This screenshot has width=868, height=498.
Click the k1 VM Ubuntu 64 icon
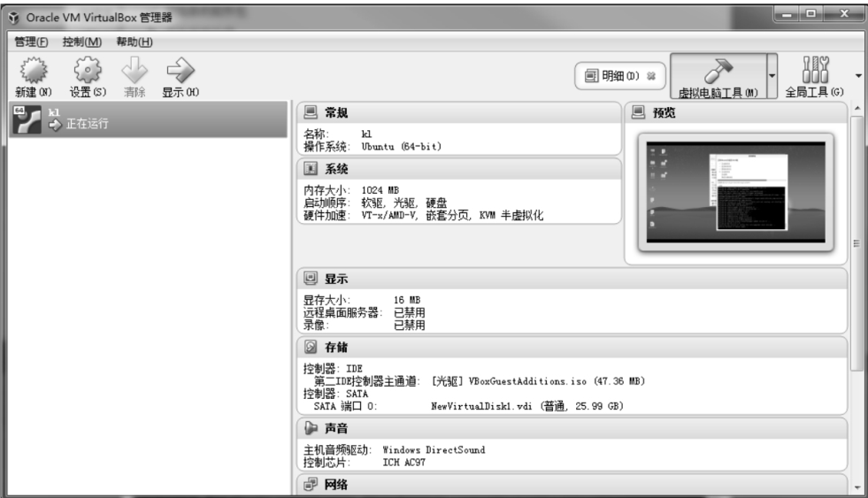point(27,119)
